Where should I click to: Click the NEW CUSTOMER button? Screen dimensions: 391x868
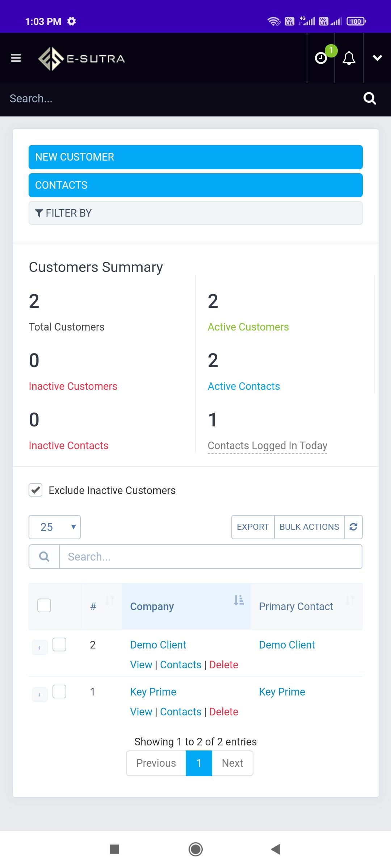195,157
